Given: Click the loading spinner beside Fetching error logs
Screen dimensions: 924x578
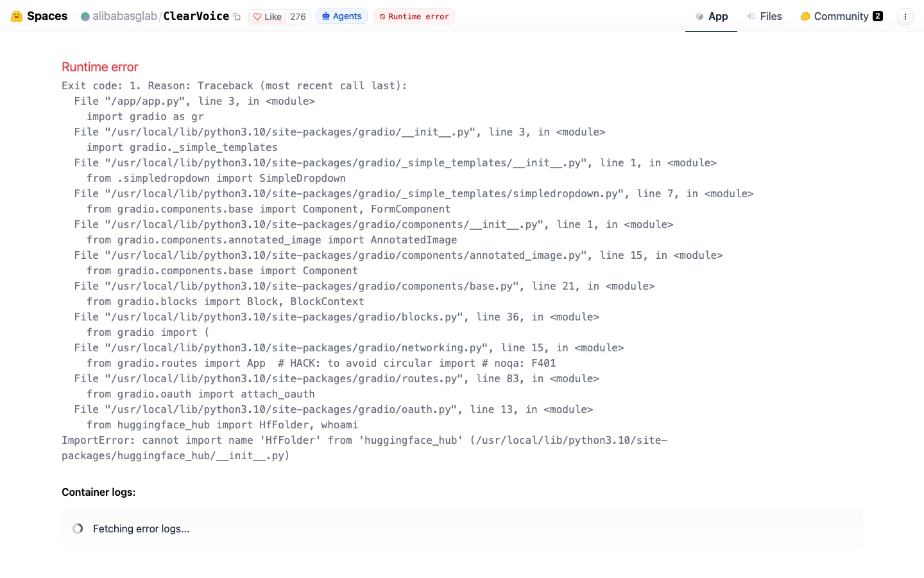Looking at the screenshot, I should pos(78,529).
